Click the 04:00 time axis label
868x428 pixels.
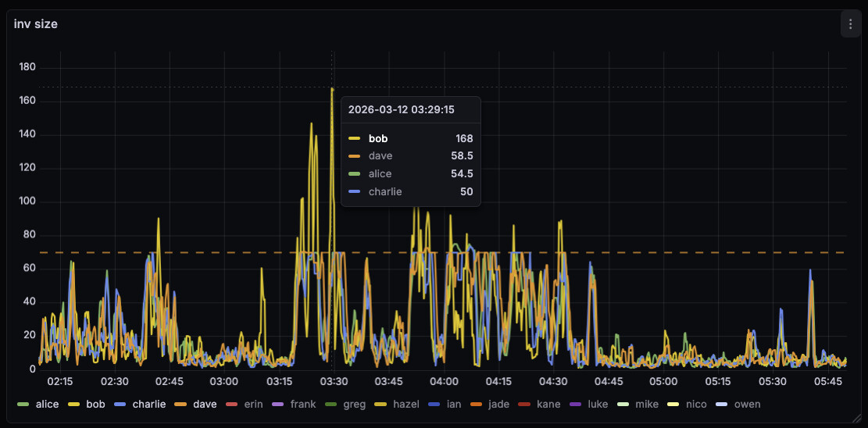point(444,381)
